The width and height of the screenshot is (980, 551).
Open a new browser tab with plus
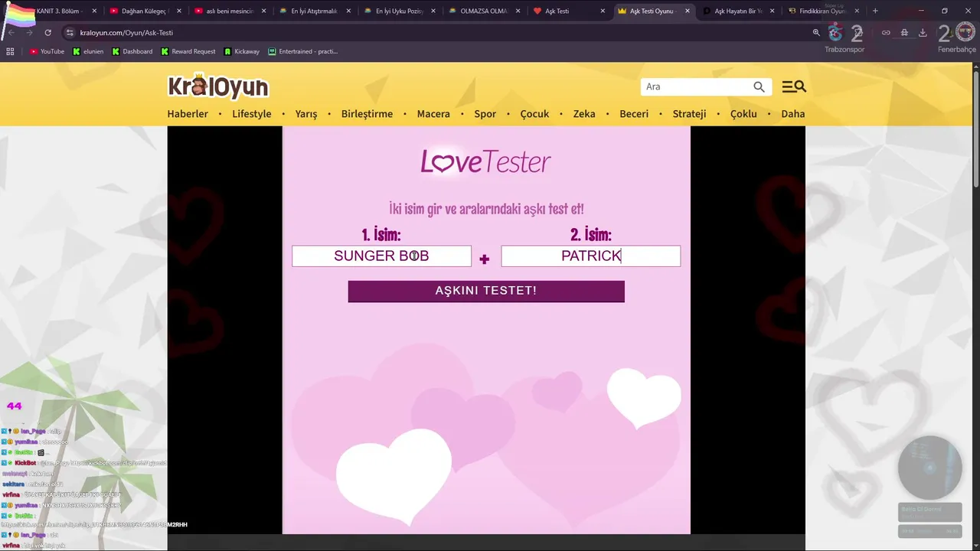coord(875,11)
